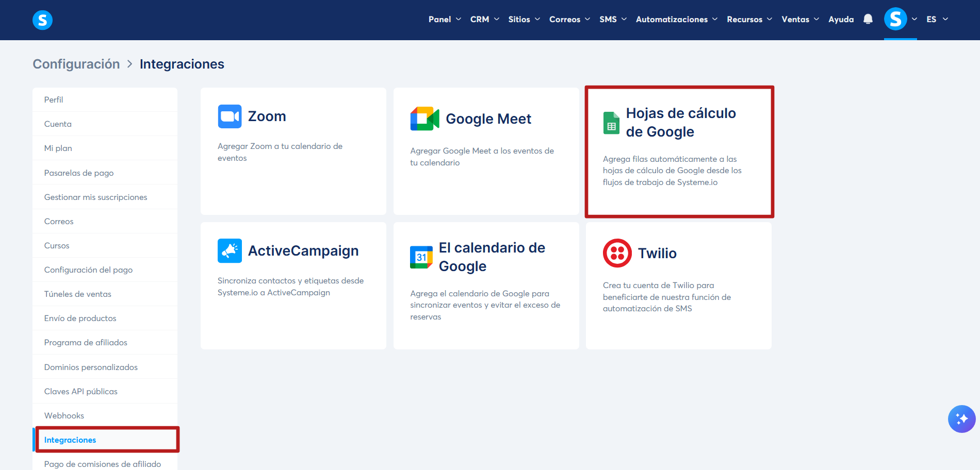Open the ES language selector
The image size is (980, 470).
pos(937,19)
